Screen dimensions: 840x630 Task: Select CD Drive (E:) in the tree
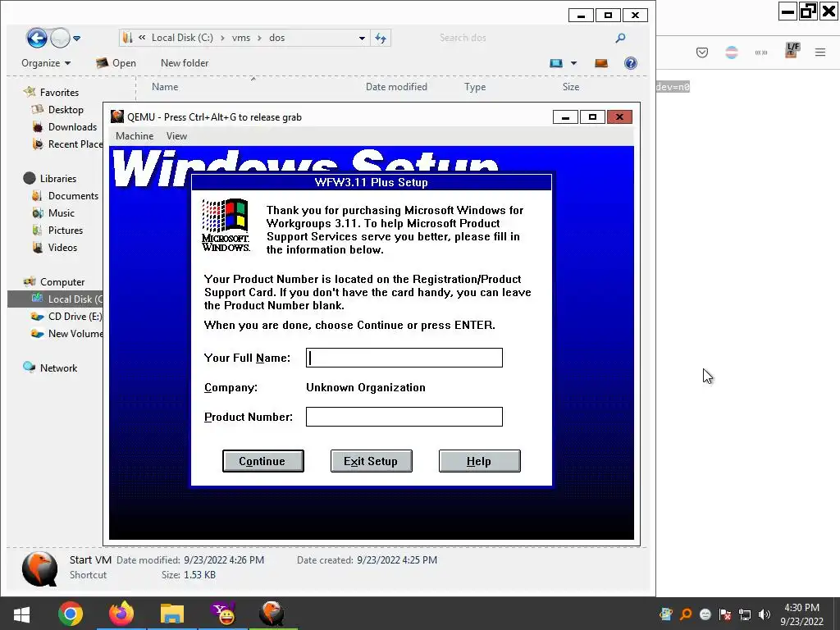pyautogui.click(x=67, y=317)
